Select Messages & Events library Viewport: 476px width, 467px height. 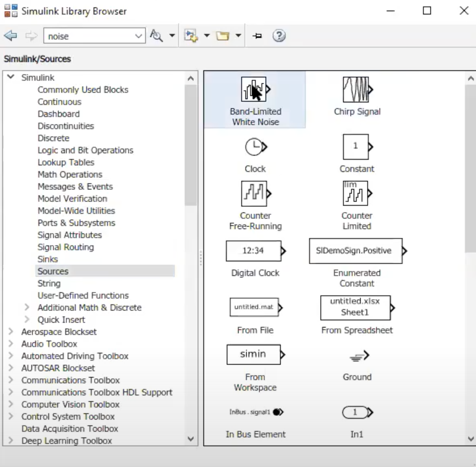pos(75,187)
